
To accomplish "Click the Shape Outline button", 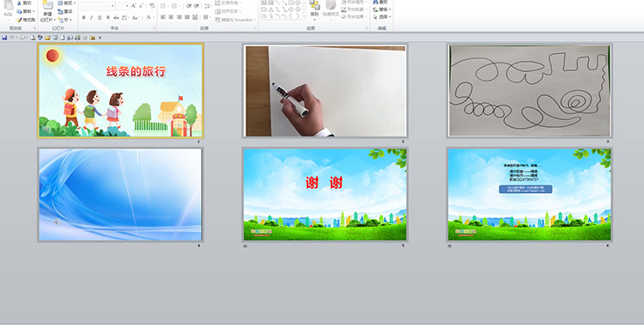I will tap(353, 9).
